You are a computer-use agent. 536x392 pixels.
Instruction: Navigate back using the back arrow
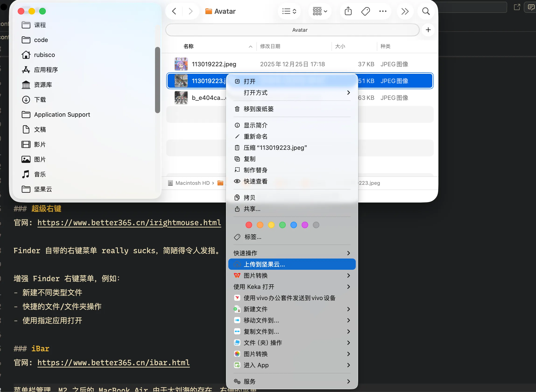[x=174, y=11]
